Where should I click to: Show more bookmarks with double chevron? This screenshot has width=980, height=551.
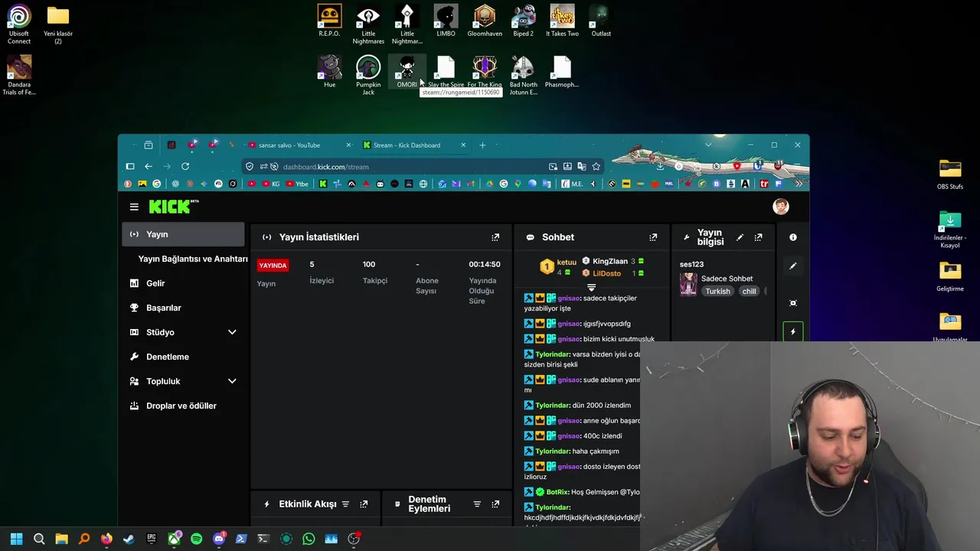pyautogui.click(x=799, y=184)
